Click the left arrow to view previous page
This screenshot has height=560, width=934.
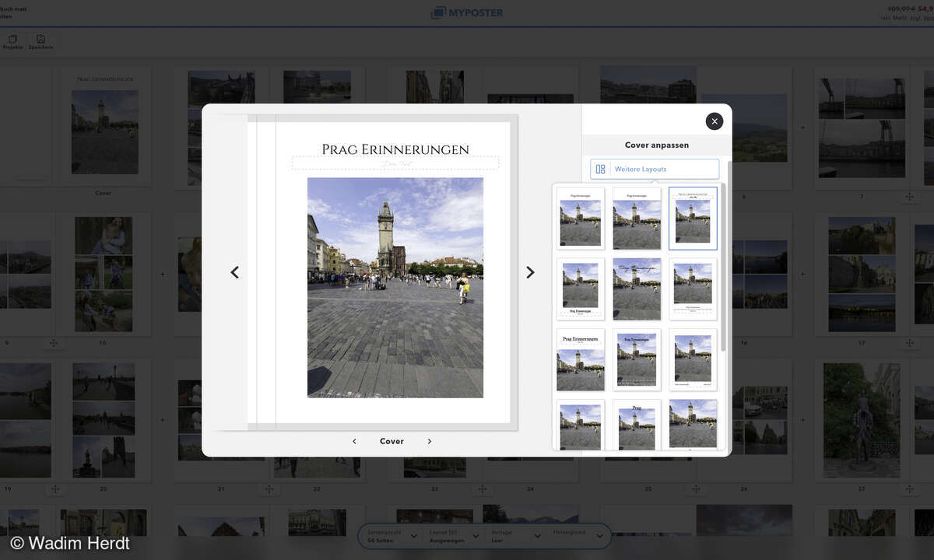click(x=234, y=272)
